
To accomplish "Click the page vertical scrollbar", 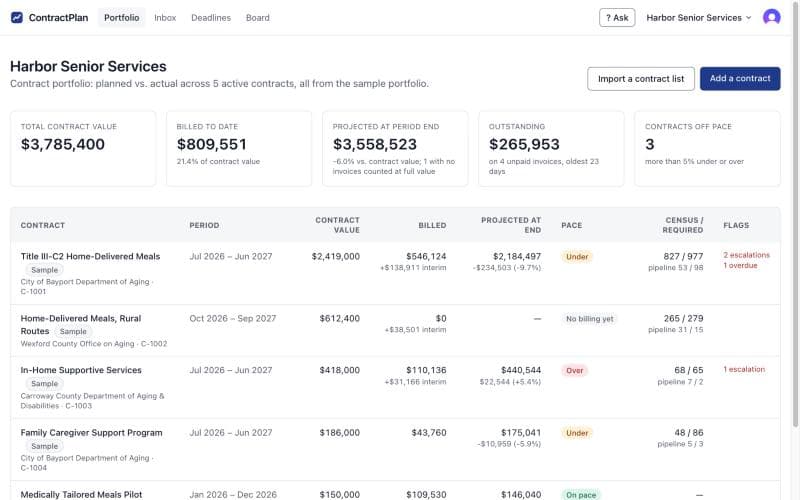I will (x=795, y=214).
